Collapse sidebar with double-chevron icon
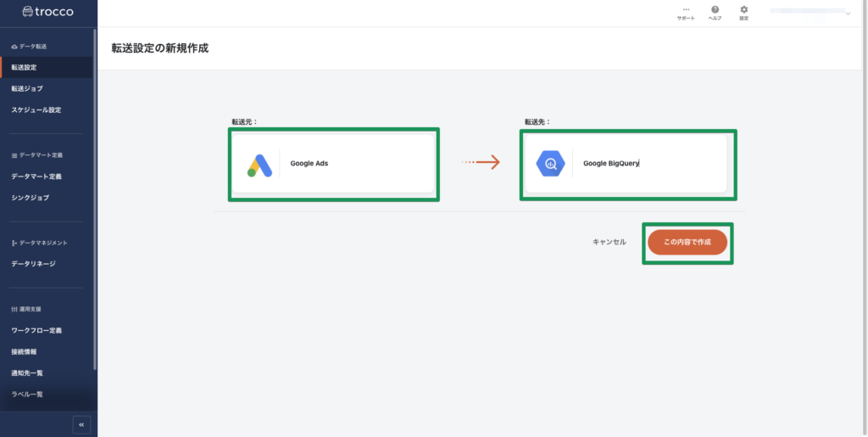Screen dimensions: 868x437 (81, 424)
